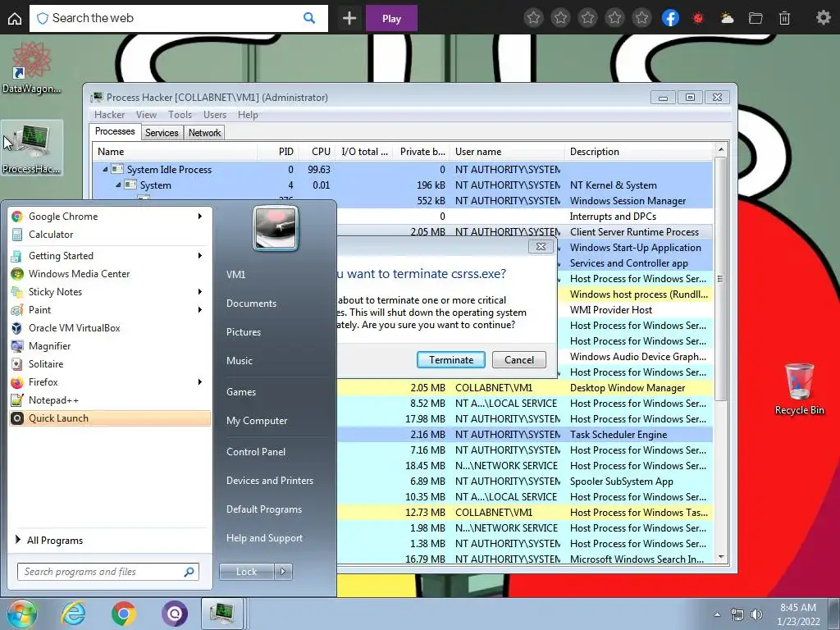Open Magnifier from the Start menu
This screenshot has width=840, height=630.
[x=110, y=346]
